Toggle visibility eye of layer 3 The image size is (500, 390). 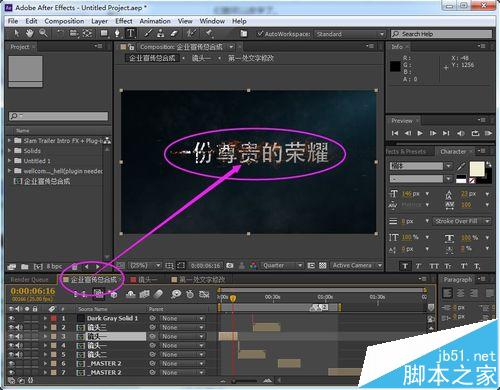[12, 336]
